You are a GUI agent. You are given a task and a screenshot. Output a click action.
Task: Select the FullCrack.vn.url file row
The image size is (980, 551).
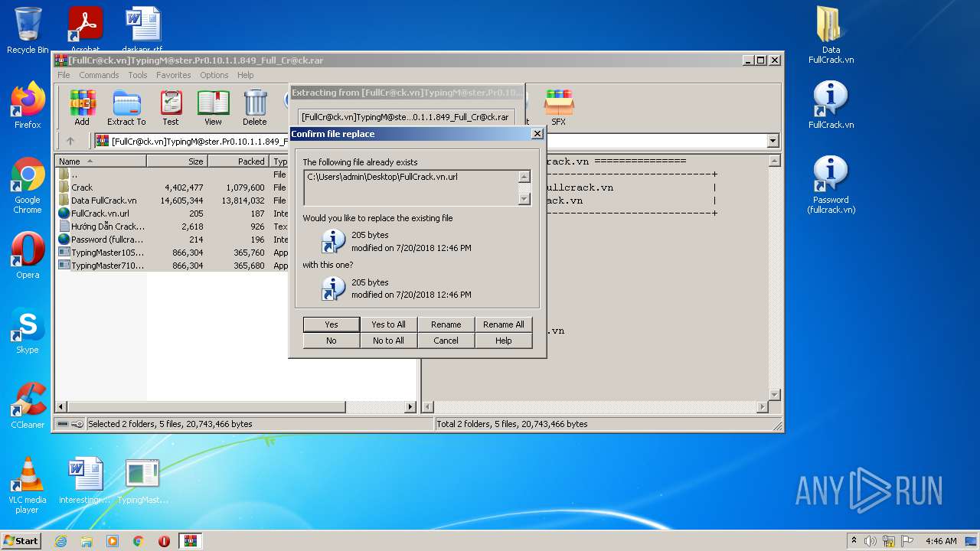(x=172, y=214)
